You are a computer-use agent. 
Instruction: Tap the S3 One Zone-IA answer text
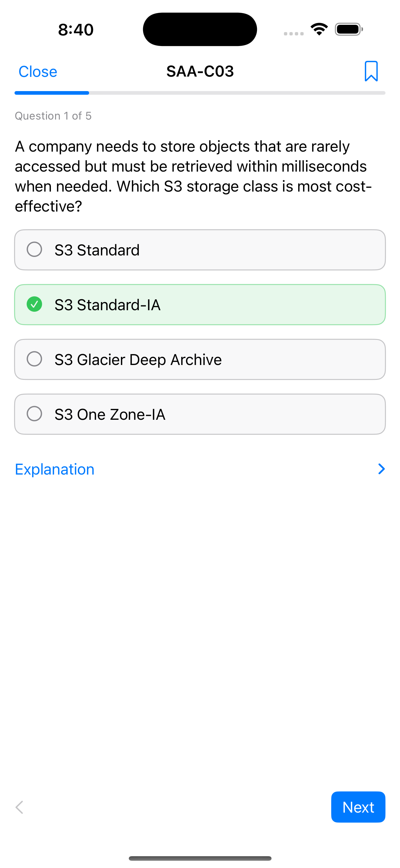tap(110, 414)
